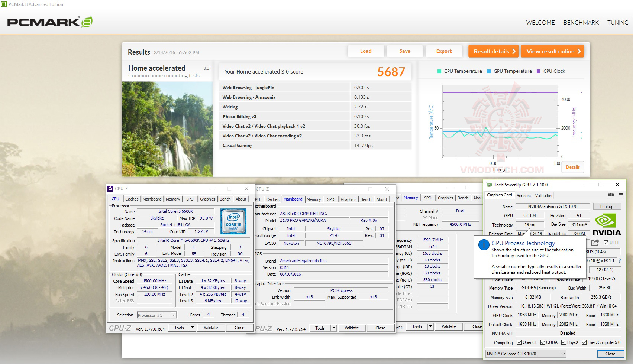This screenshot has height=364, width=633.
Task: Open Result details
Action: click(x=494, y=51)
